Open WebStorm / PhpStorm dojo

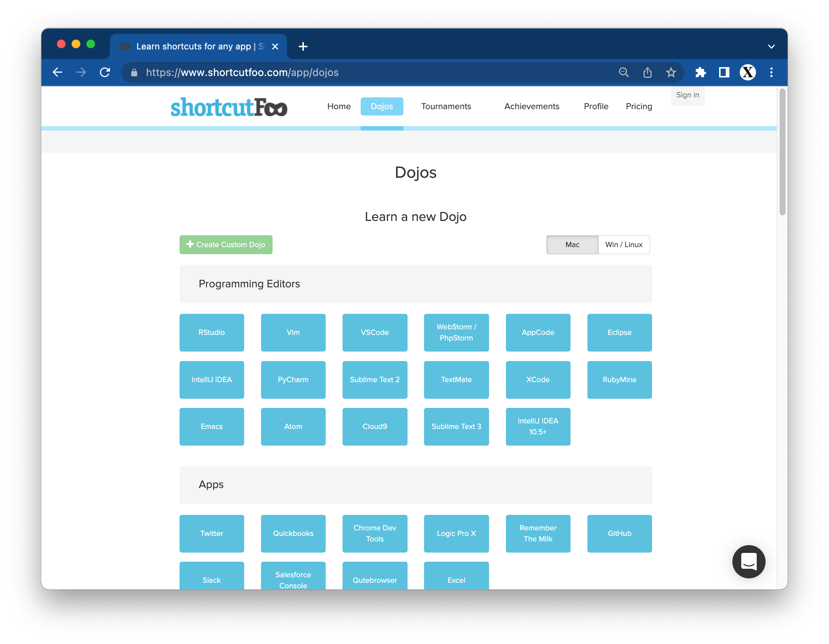tap(456, 333)
